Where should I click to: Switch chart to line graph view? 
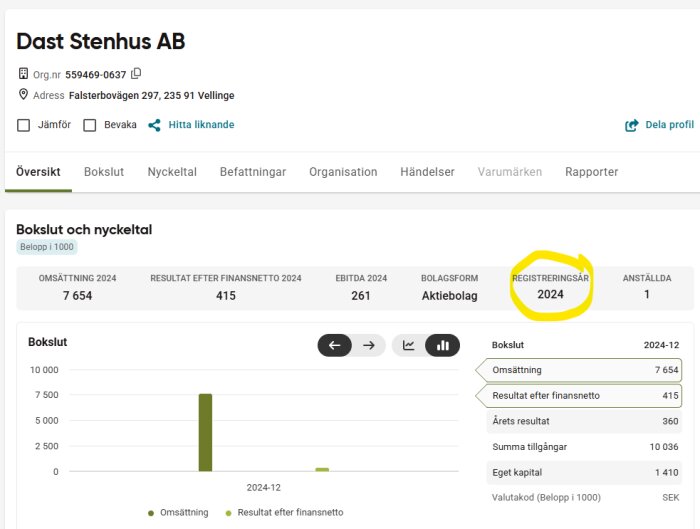pyautogui.click(x=408, y=346)
